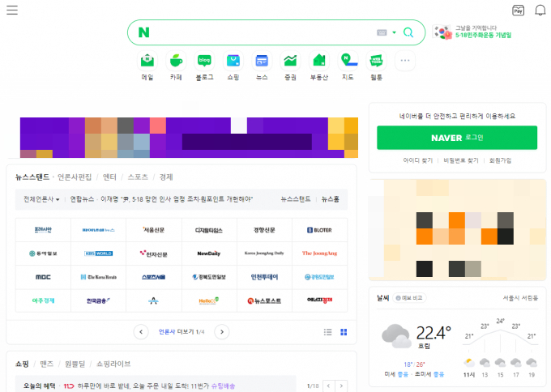
Task: Open the 서울신문 press logo
Action: (x=154, y=230)
